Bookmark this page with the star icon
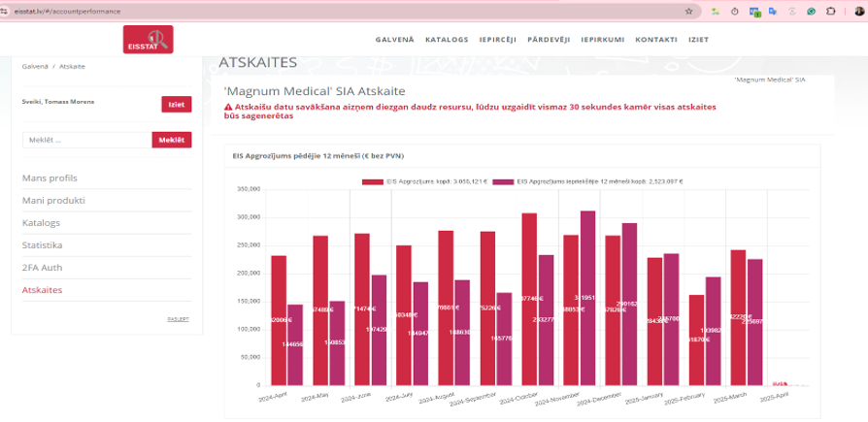The width and height of the screenshot is (868, 422). [688, 11]
